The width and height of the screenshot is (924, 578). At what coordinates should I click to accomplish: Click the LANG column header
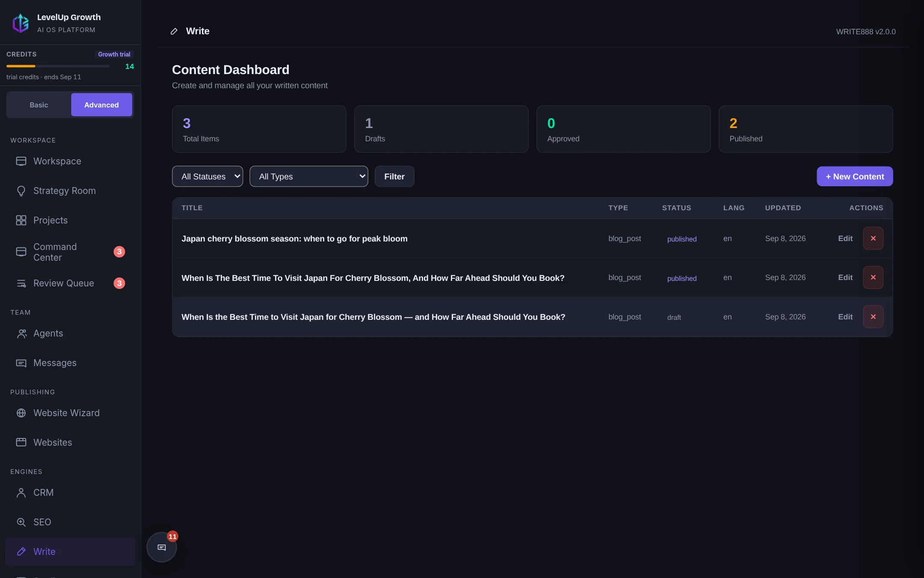(x=734, y=208)
